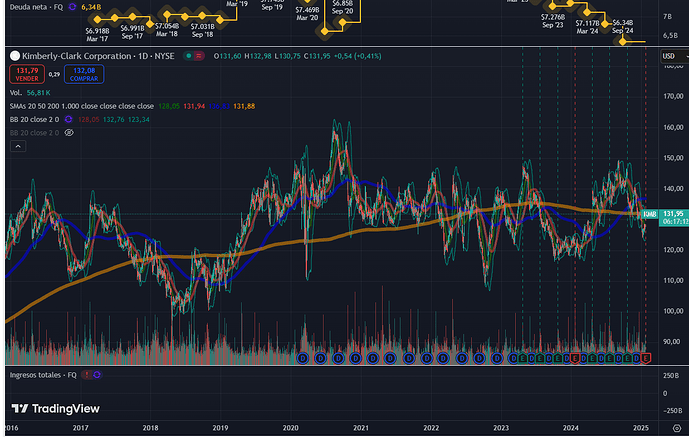Click the 2025 label on time axis

pos(641,428)
